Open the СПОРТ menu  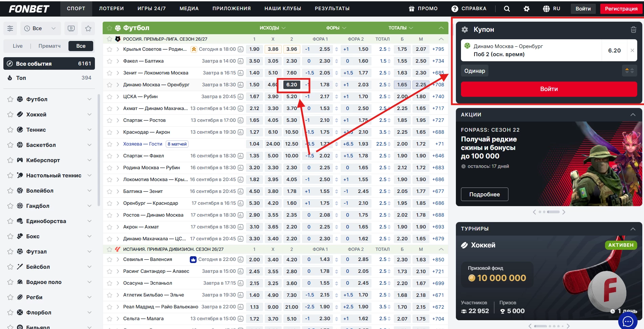tap(76, 8)
